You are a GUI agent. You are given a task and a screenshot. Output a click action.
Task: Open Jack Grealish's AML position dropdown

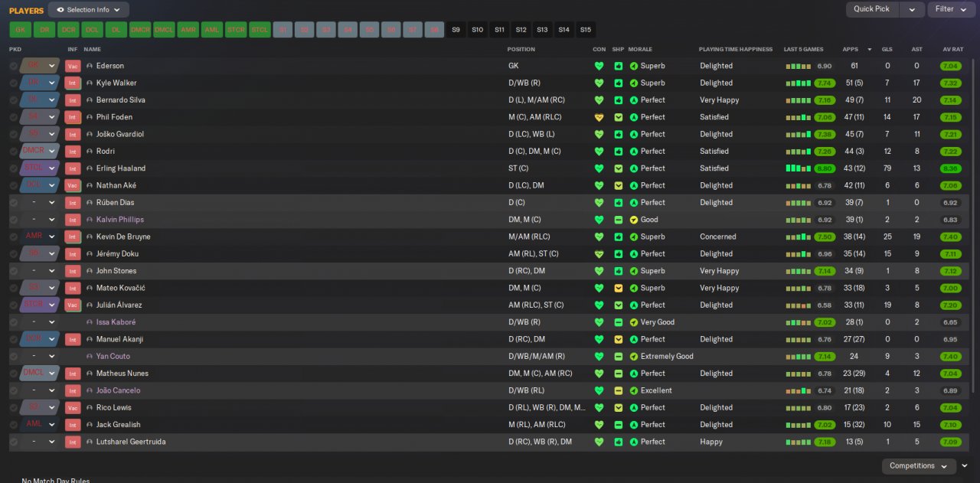click(40, 425)
